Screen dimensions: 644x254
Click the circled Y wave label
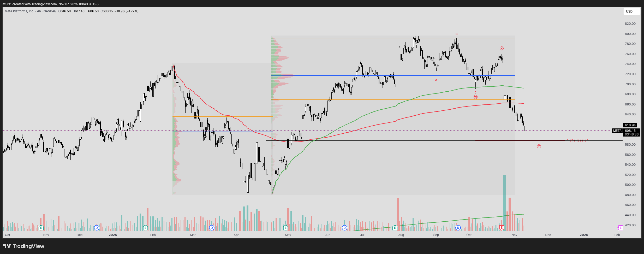tap(539, 146)
